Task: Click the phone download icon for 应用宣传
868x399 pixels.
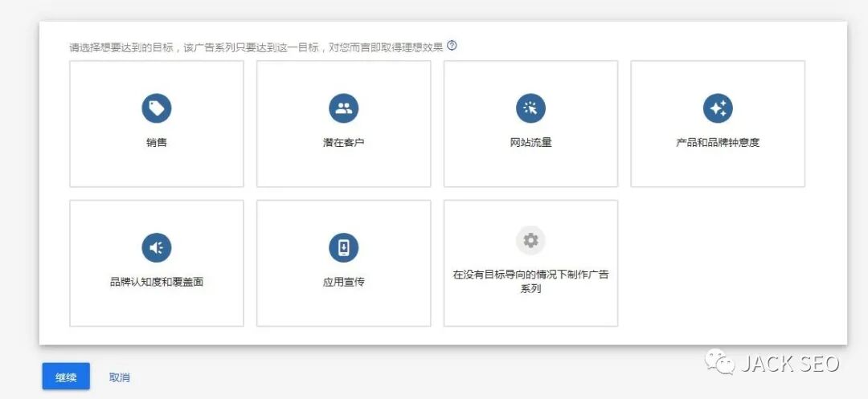Action: pyautogui.click(x=344, y=247)
